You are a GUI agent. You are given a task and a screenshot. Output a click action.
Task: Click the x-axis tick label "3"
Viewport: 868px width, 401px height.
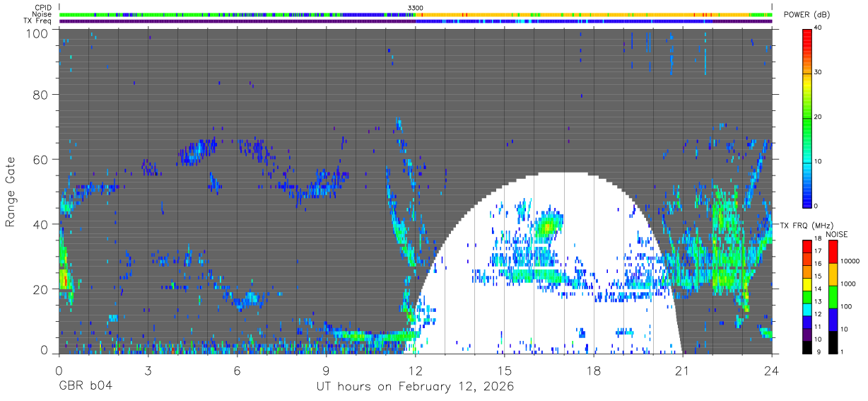148,370
